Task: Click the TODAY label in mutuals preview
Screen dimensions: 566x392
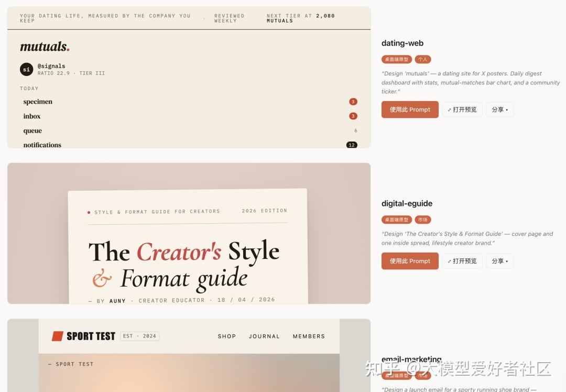Action: pyautogui.click(x=29, y=89)
